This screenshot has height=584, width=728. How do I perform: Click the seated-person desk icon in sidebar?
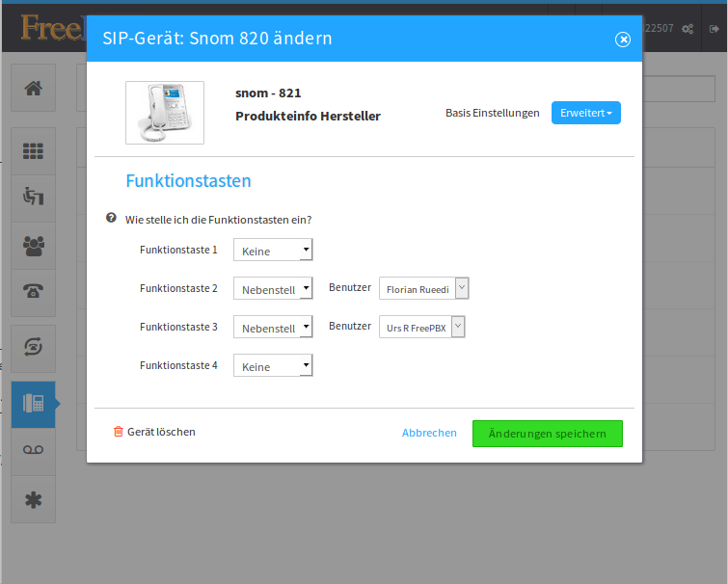33,197
